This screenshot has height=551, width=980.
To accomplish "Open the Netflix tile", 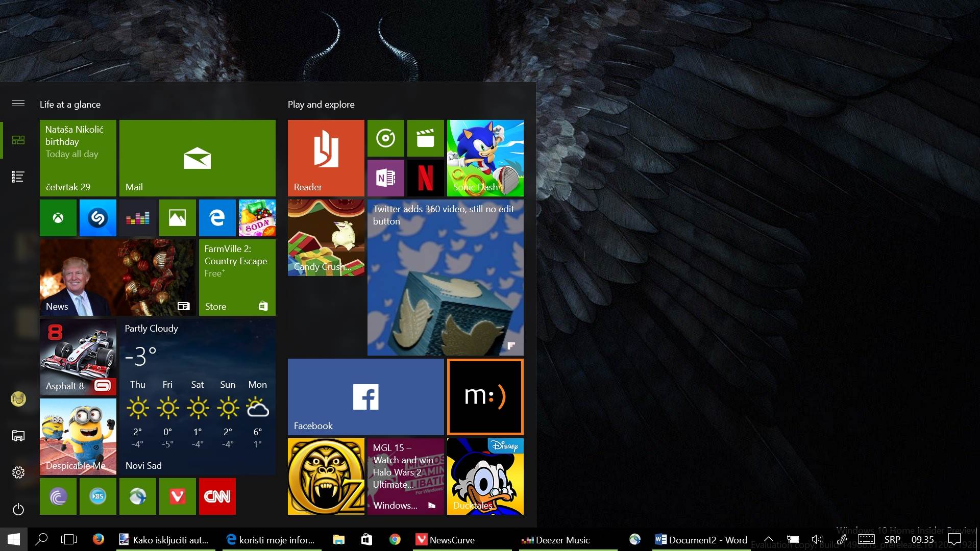I will [x=426, y=178].
